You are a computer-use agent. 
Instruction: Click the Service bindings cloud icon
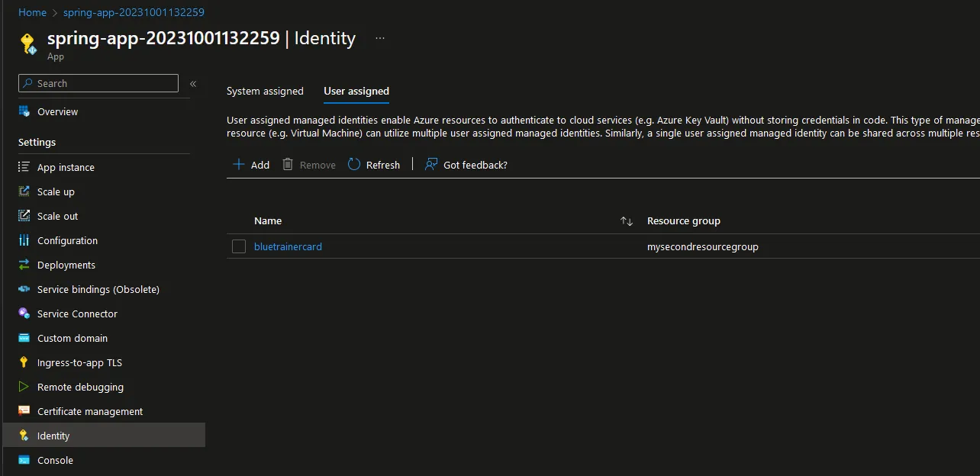point(24,289)
